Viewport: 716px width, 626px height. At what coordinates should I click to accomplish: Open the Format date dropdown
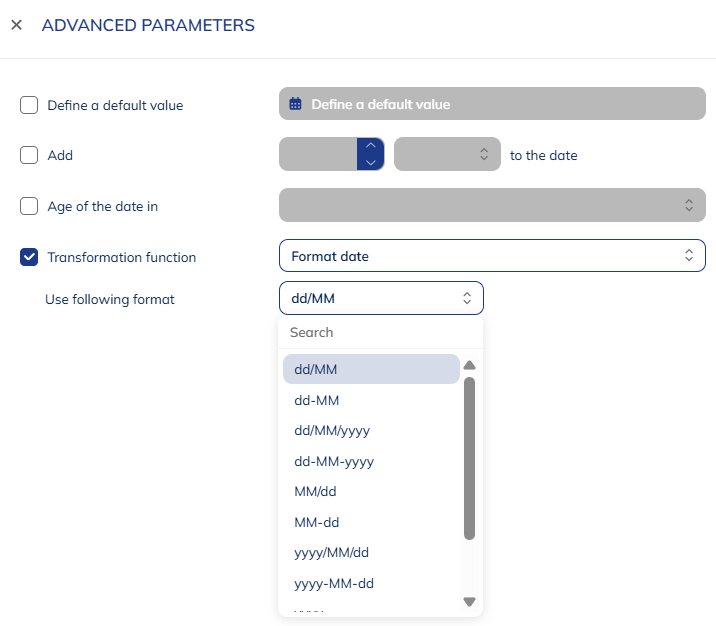coord(492,256)
